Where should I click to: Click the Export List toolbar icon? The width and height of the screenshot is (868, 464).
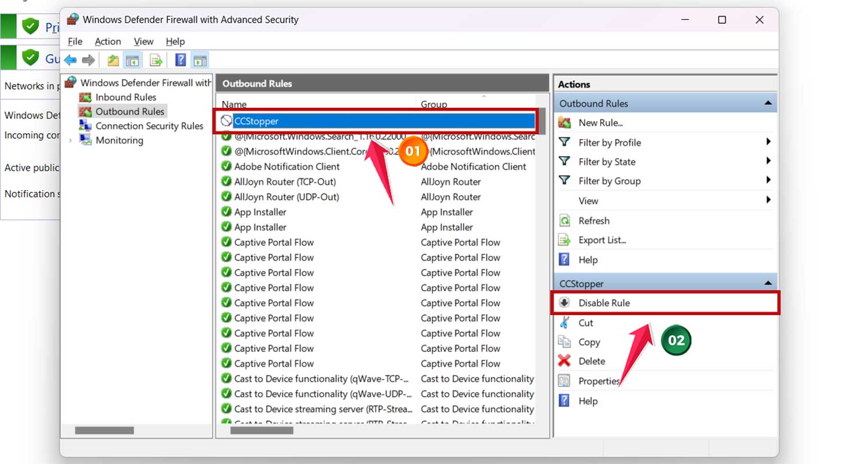(156, 60)
